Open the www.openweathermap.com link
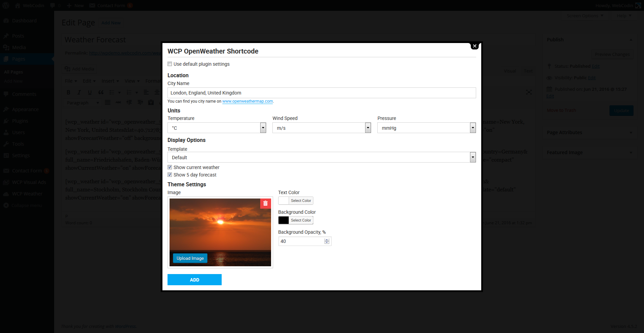Viewport: 644px width, 333px height. tap(247, 101)
